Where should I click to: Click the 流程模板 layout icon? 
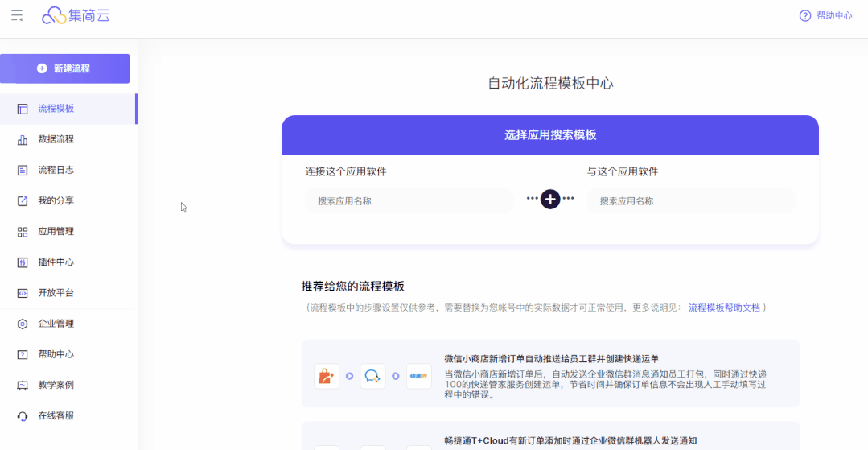[23, 109]
